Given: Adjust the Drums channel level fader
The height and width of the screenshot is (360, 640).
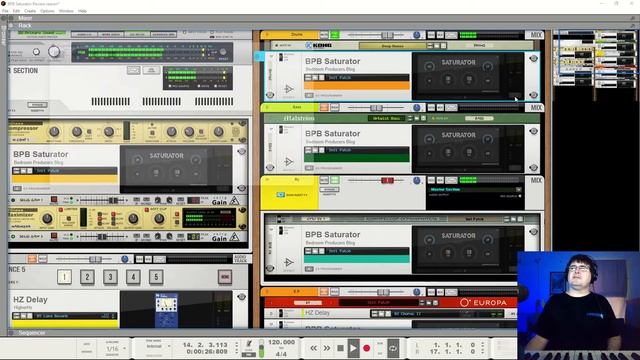Looking at the screenshot, I should pyautogui.click(x=387, y=36).
